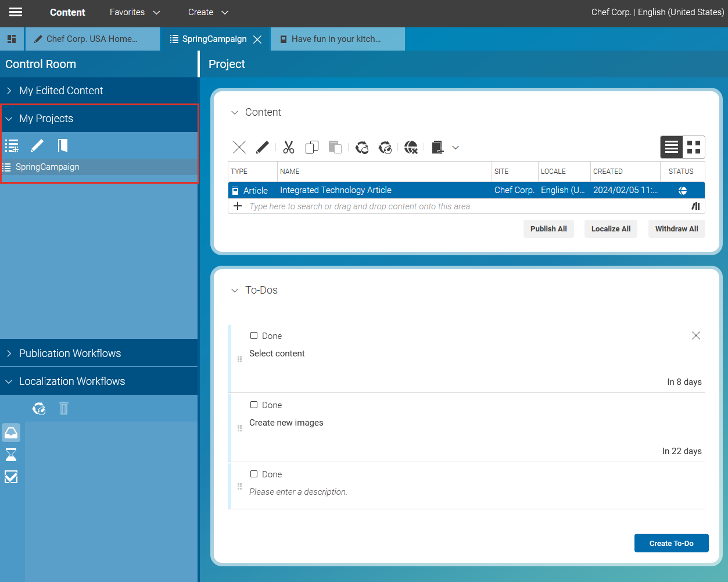728x582 pixels.
Task: Switch to the SpringCampaign tab
Action: (214, 39)
